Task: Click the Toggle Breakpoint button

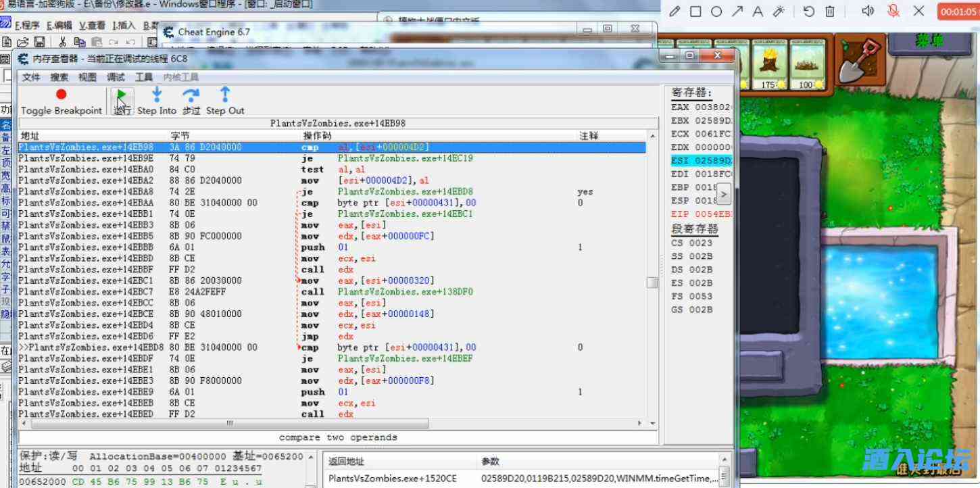Action: coord(61,101)
